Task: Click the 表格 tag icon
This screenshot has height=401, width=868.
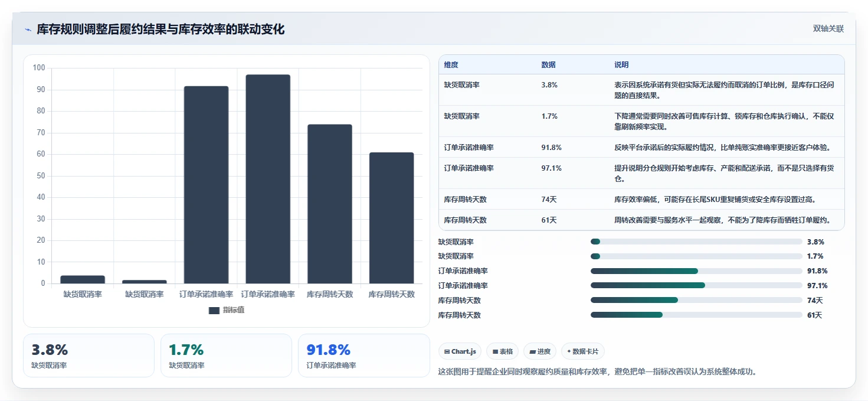Action: coord(495,351)
